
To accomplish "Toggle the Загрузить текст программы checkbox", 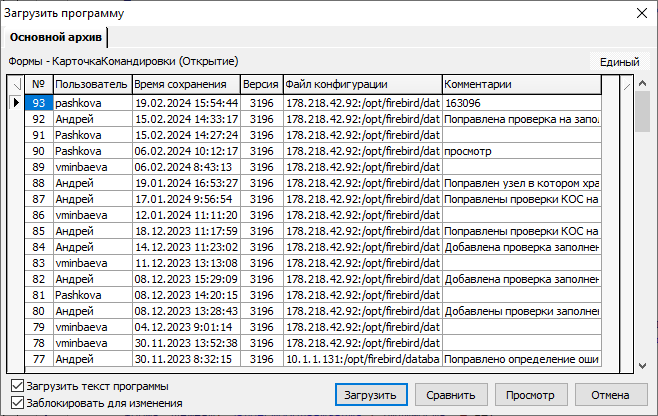I will tap(16, 386).
